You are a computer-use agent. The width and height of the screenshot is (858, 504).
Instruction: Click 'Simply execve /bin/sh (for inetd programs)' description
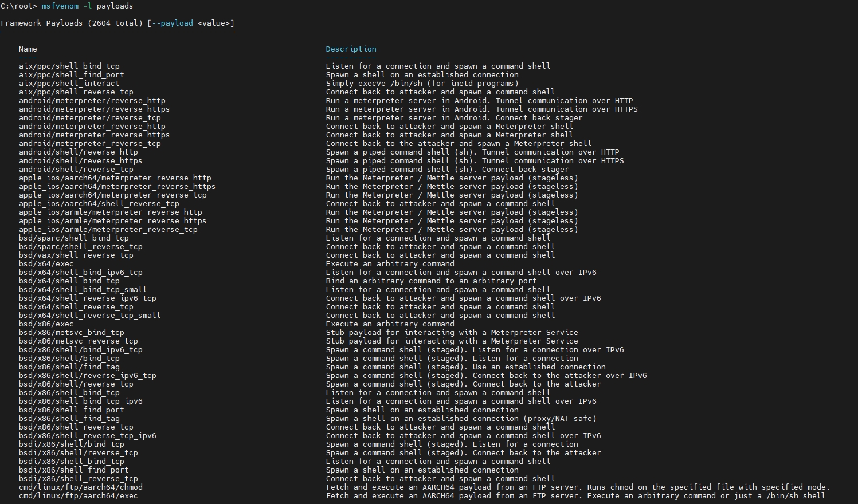point(422,84)
